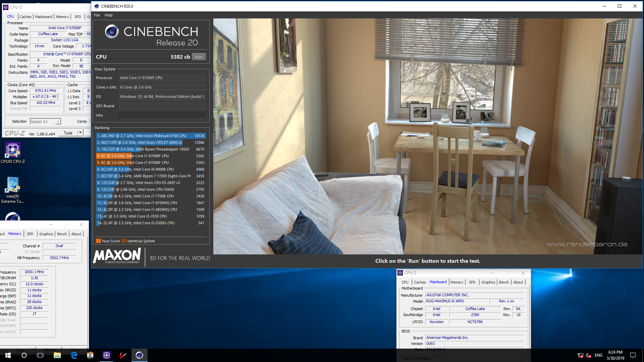Click the Processor field in Your System
644x362 pixels.
pos(162,78)
